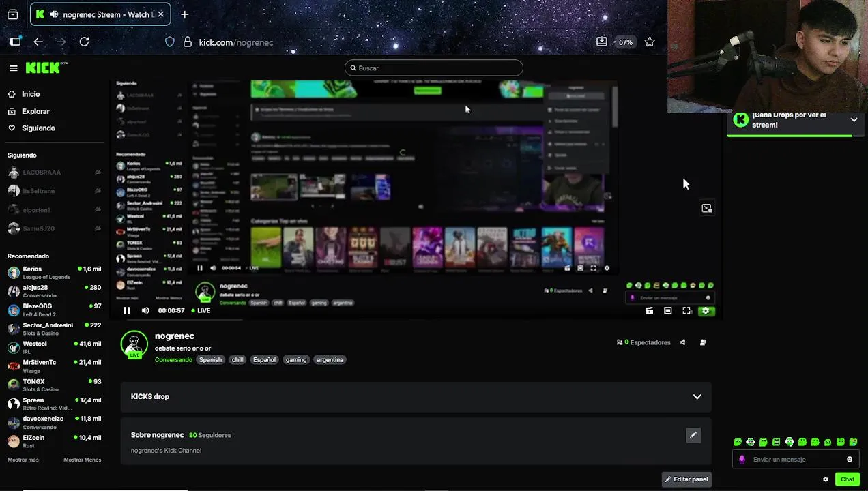Open the browser downloads icon
This screenshot has height=491, width=868.
tap(601, 42)
